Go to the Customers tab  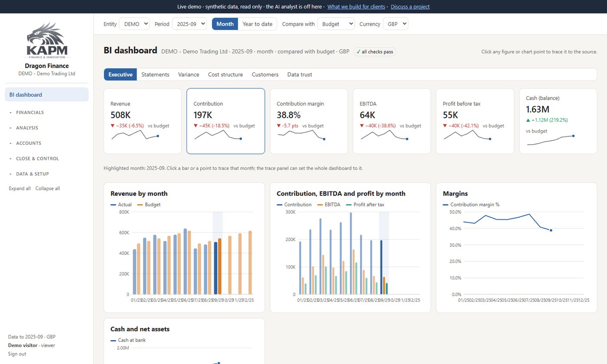(x=265, y=75)
